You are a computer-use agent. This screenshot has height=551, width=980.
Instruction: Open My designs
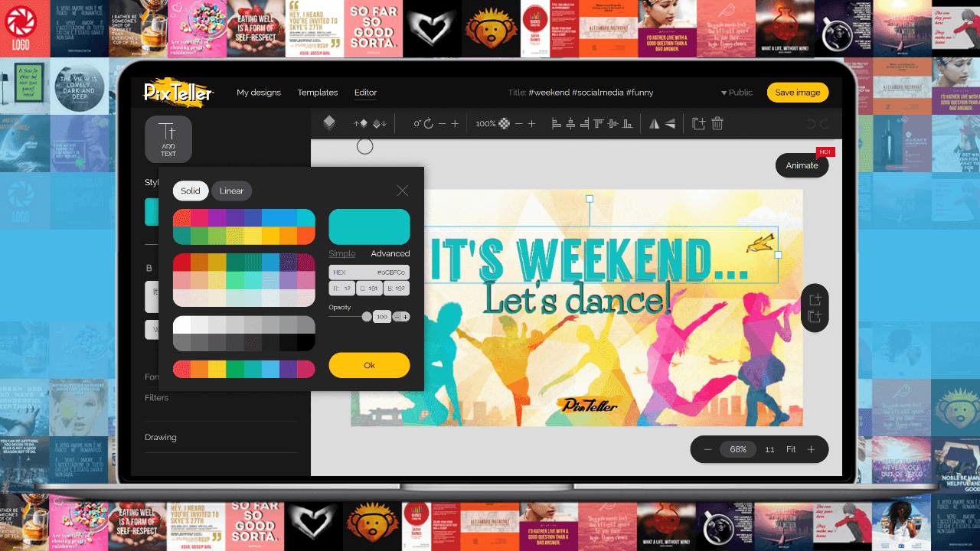(259, 93)
